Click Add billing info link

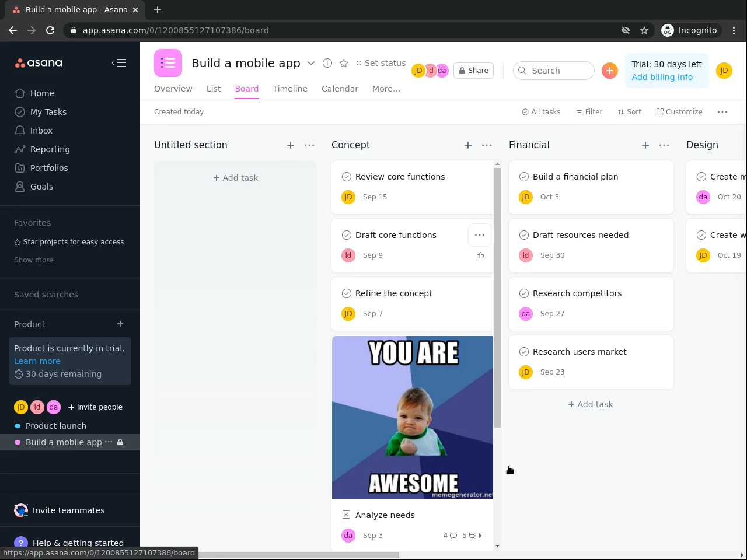coord(662,77)
